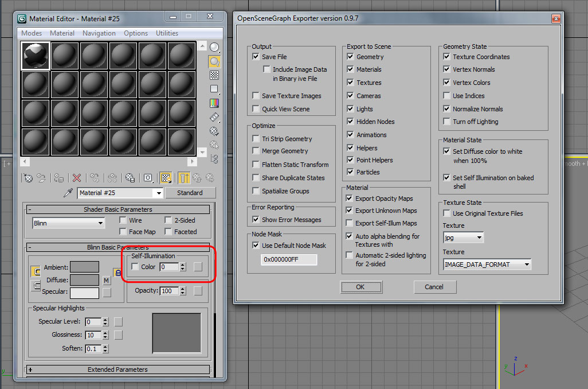
Task: Click the Go to Parent icon
Action: tap(197, 178)
